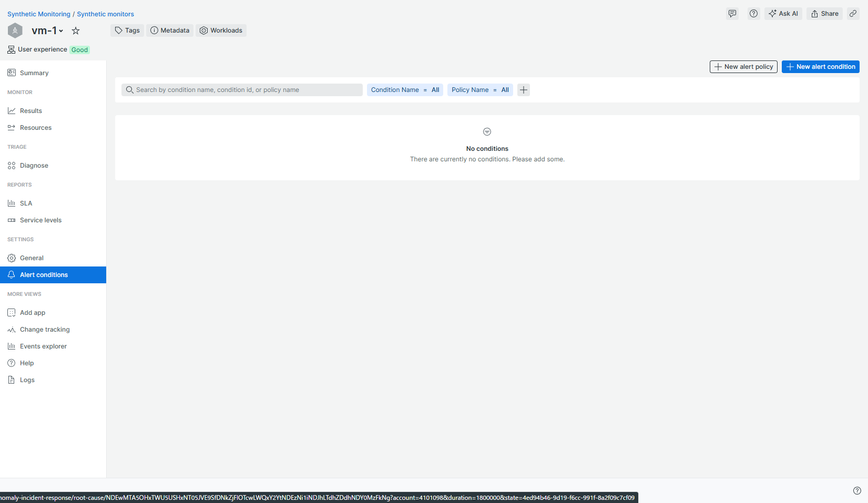Image resolution: width=868 pixels, height=503 pixels.
Task: Click the 'No conditions' heading text
Action: click(x=487, y=149)
